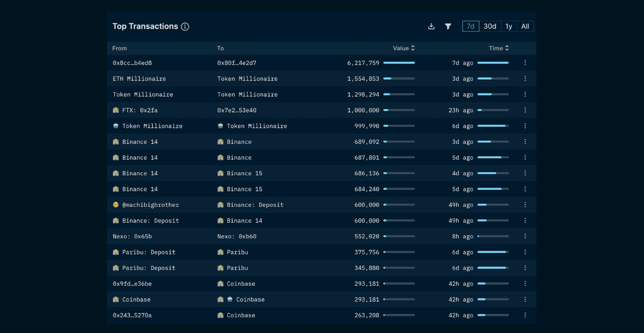The width and height of the screenshot is (644, 333).
Task: Click the Nexo: 0xb60 recipient
Action: [x=237, y=236]
